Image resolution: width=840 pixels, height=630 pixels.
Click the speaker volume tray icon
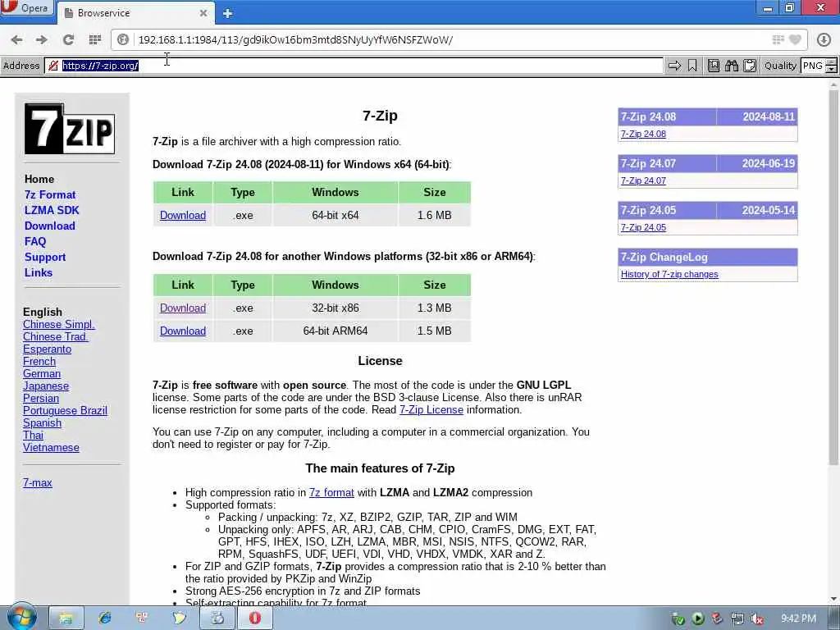click(757, 619)
